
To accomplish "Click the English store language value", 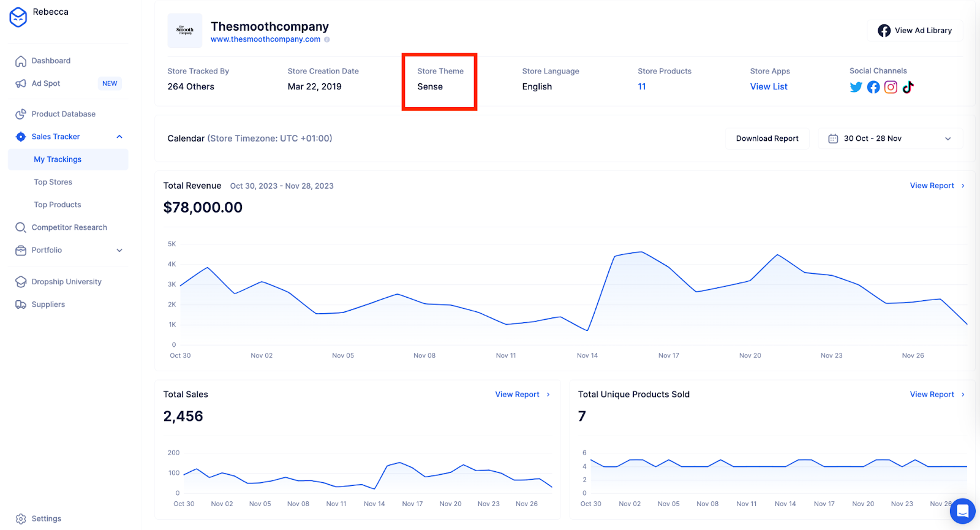I will point(537,86).
